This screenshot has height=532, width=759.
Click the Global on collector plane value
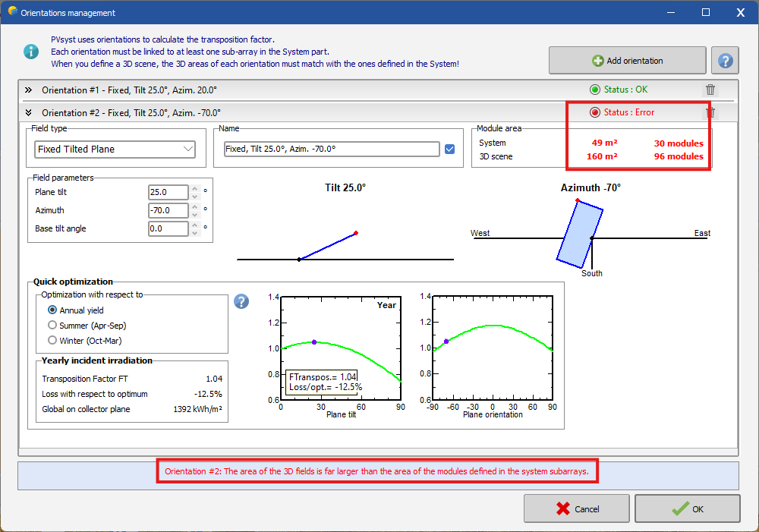197,409
